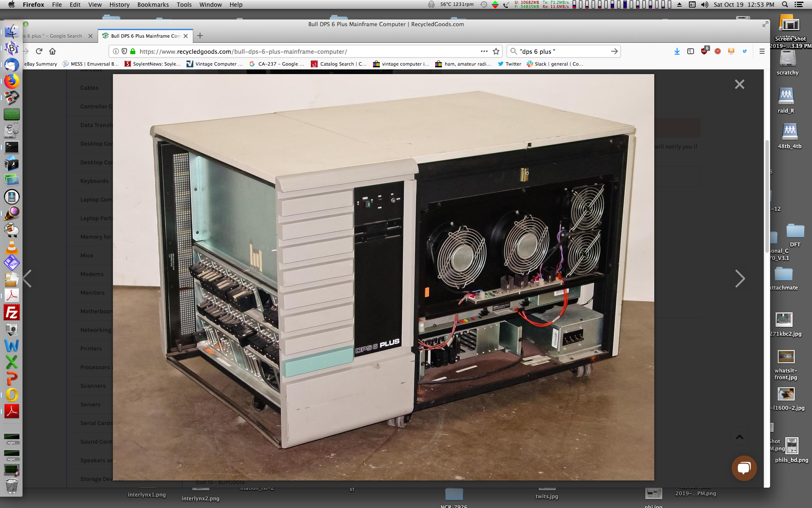Toggle the Firefox sidebar view
The width and height of the screenshot is (812, 508).
(x=691, y=51)
